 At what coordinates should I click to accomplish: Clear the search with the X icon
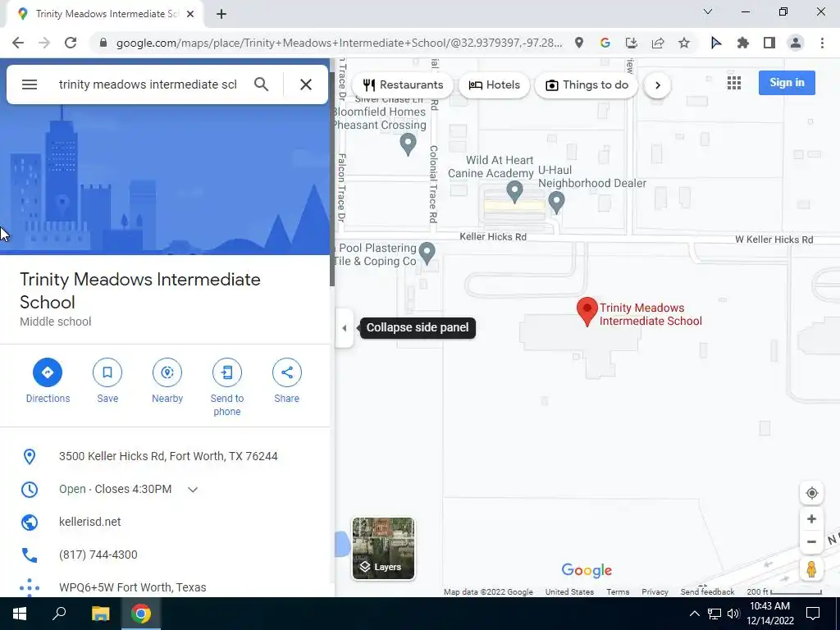tap(306, 84)
